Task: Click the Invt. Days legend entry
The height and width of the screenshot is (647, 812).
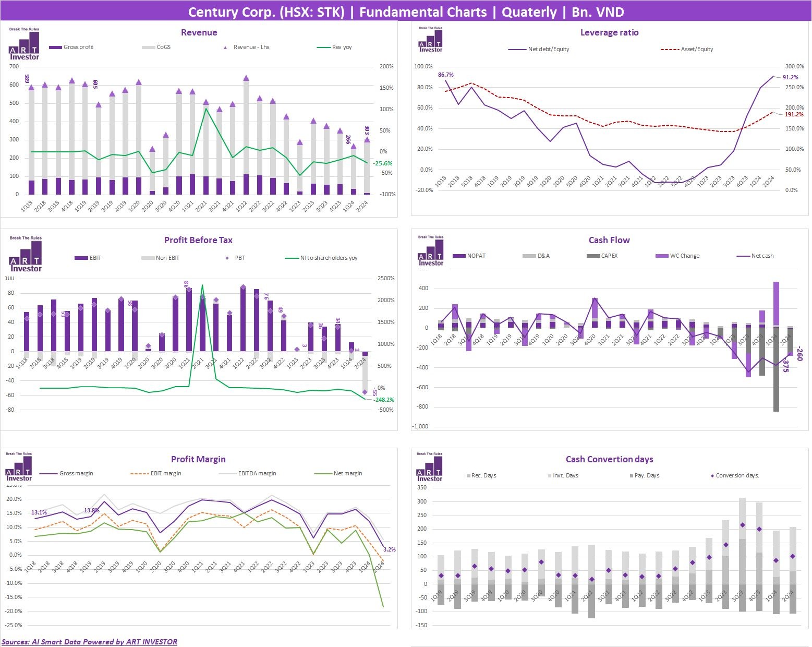Action: tap(563, 476)
